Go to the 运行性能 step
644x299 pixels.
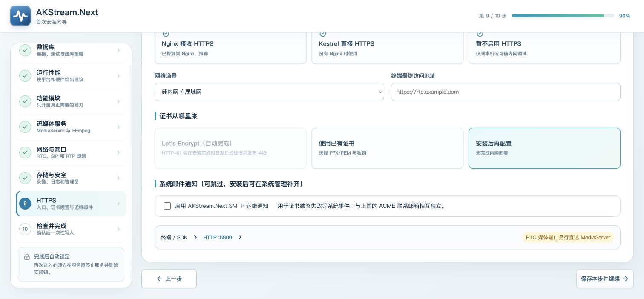(71, 76)
